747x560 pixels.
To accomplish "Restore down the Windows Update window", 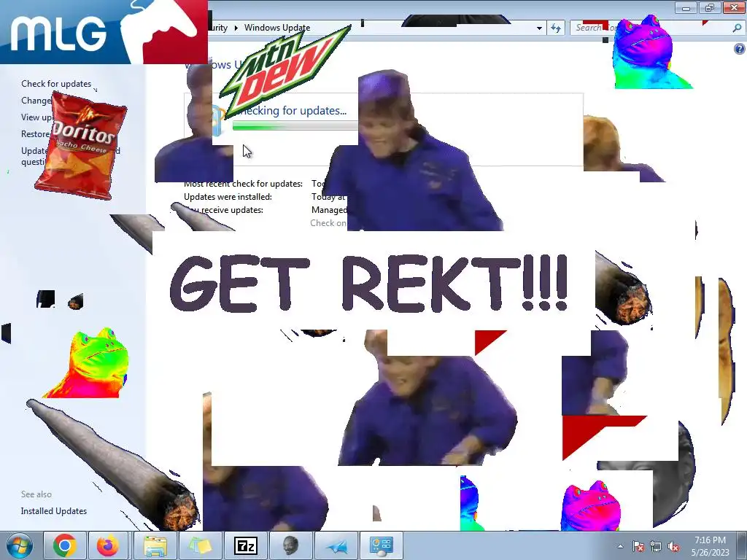I will [709, 7].
